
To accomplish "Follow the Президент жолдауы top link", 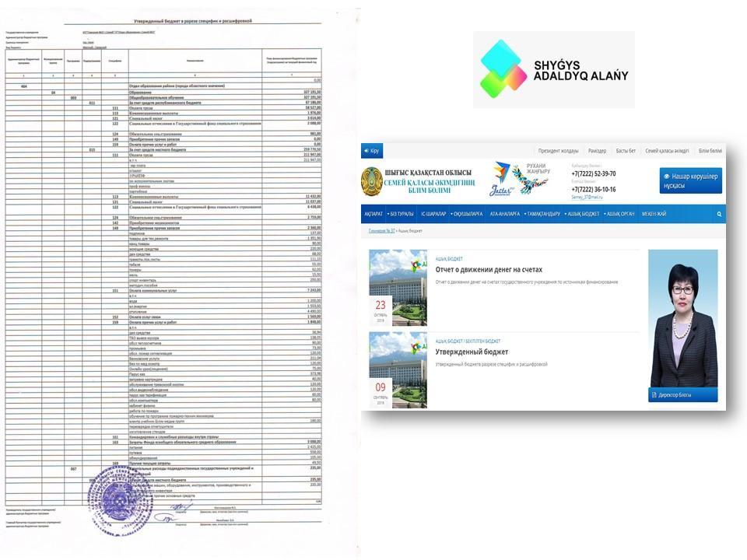I will tap(558, 151).
